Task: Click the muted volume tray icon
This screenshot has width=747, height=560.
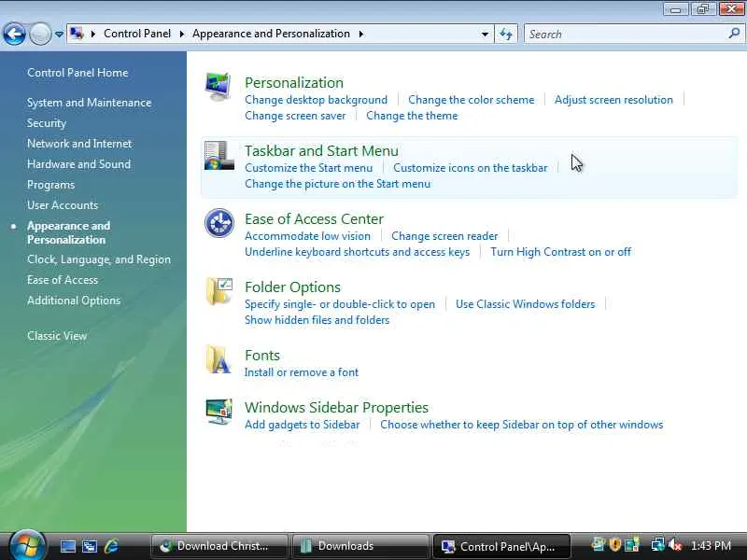Action: tap(675, 545)
